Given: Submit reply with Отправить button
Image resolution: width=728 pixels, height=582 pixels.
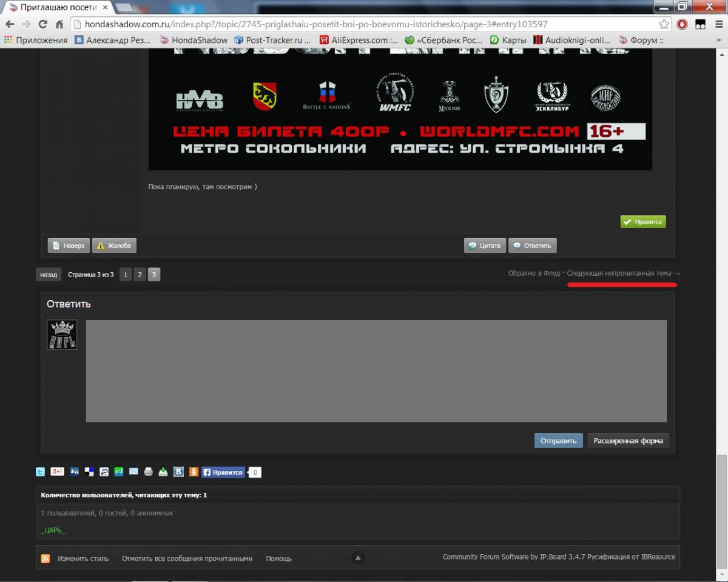Looking at the screenshot, I should 558,441.
